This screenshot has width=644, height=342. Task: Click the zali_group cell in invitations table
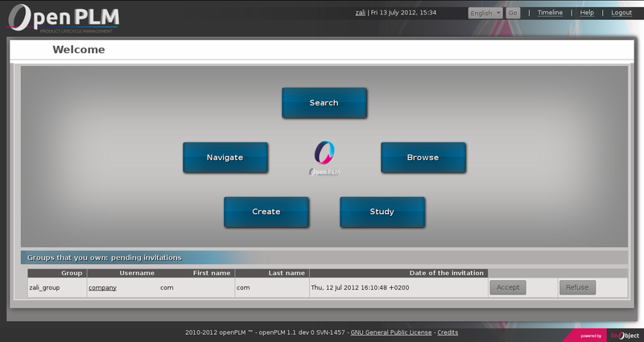[44, 287]
